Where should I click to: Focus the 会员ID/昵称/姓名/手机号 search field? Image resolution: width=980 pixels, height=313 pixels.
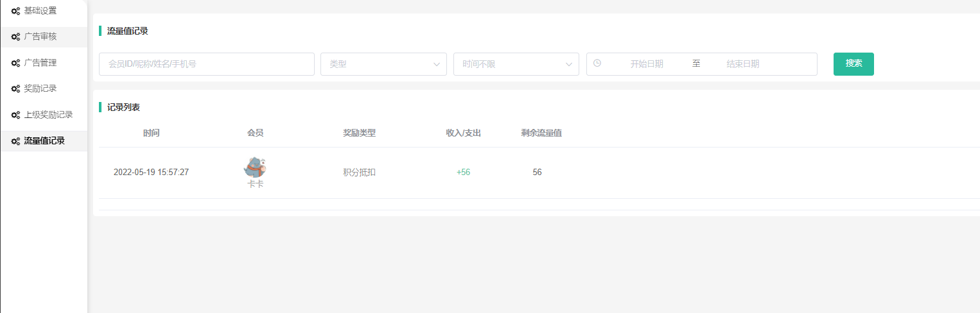207,64
